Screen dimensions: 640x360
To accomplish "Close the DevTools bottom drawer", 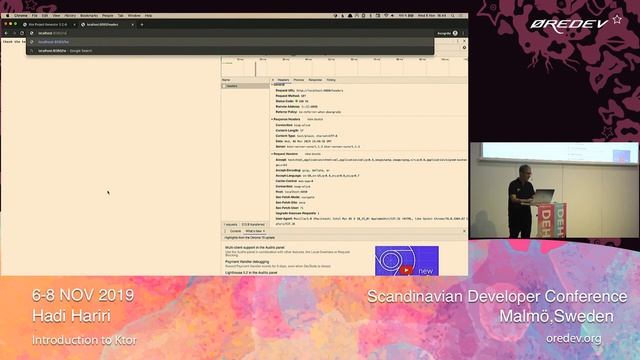I will pyautogui.click(x=464, y=231).
